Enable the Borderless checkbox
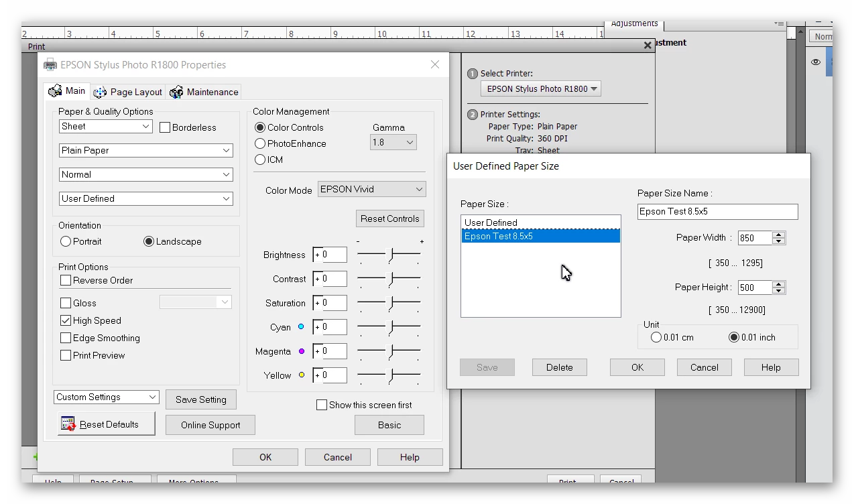The height and width of the screenshot is (504, 854). pos(165,127)
